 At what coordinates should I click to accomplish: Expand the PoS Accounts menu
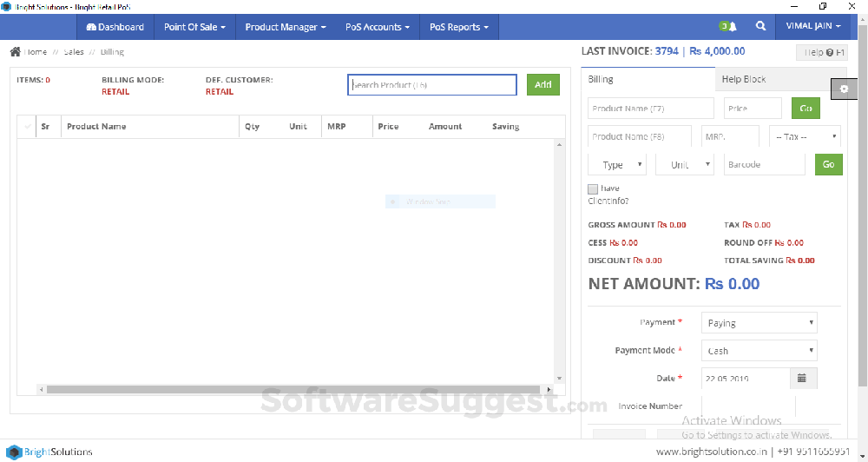(x=378, y=27)
